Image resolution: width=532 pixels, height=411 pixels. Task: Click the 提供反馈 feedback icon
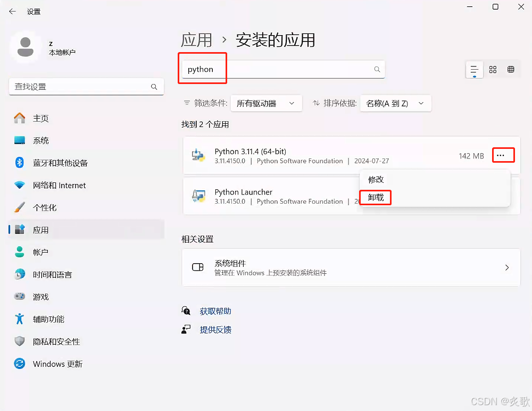pos(186,329)
